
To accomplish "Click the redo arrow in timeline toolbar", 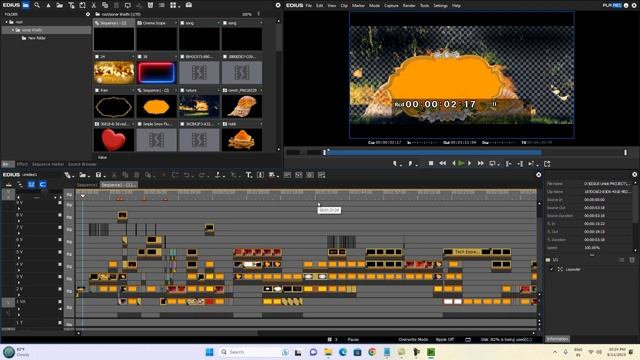I will click(x=201, y=175).
